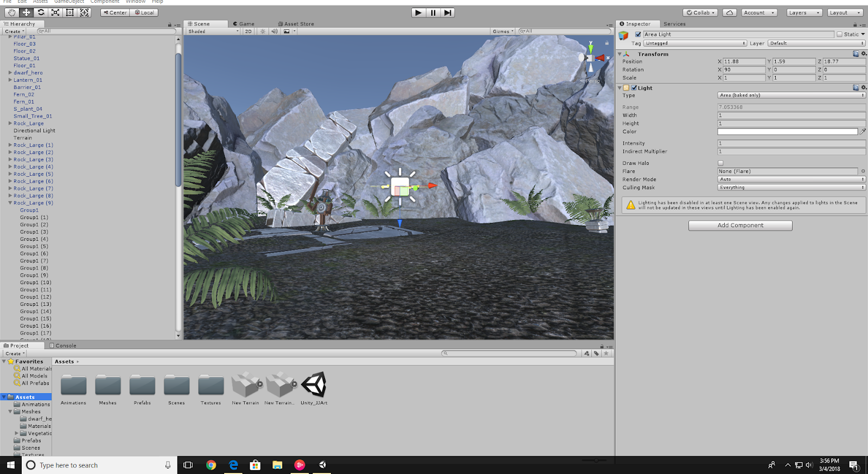Click the light Color swatch field
The width and height of the screenshot is (868, 474).
click(788, 131)
